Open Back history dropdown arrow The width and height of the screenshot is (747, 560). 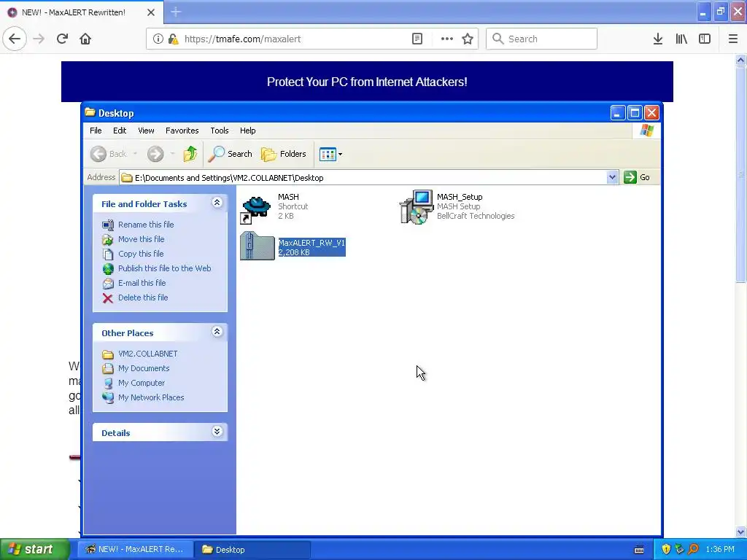[x=135, y=154]
